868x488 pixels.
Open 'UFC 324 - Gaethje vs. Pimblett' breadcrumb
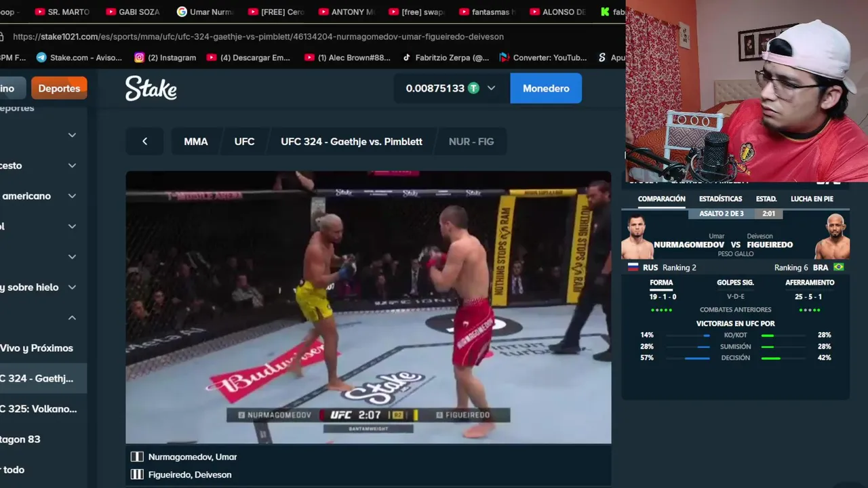(x=351, y=142)
